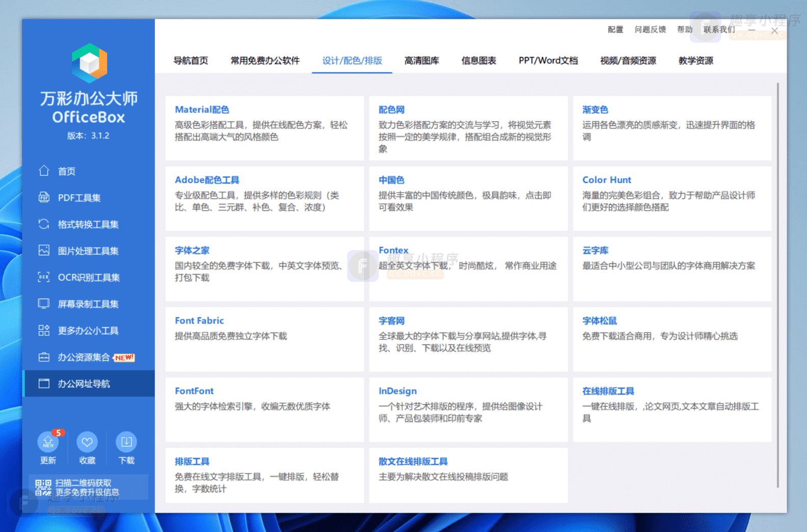Open the 视频/音频资源 tab

point(628,61)
